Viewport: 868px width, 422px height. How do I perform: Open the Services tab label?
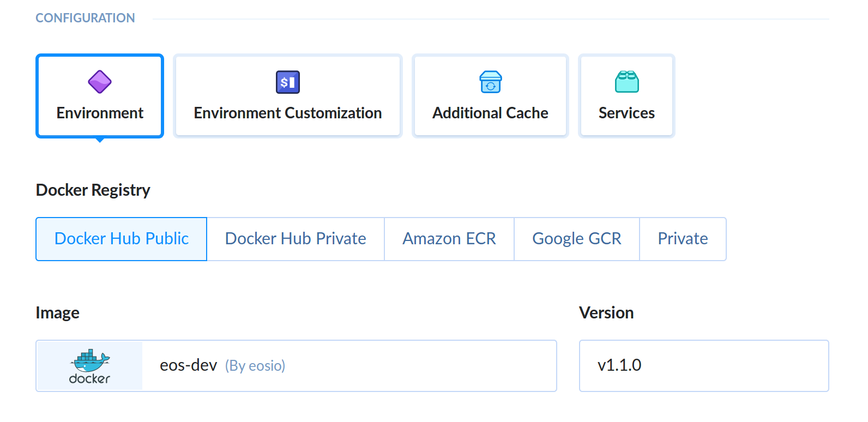tap(627, 113)
